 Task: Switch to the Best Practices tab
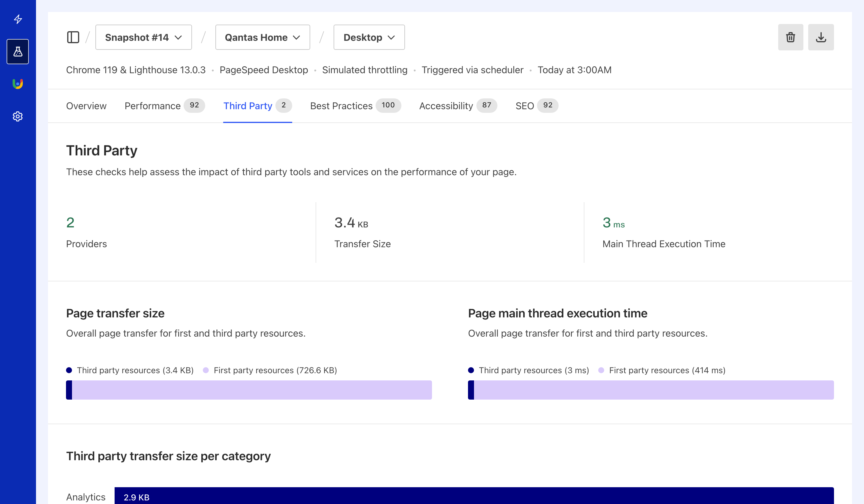tap(341, 106)
